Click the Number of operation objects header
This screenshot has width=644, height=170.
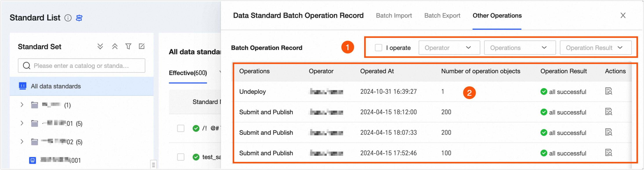[x=481, y=71]
